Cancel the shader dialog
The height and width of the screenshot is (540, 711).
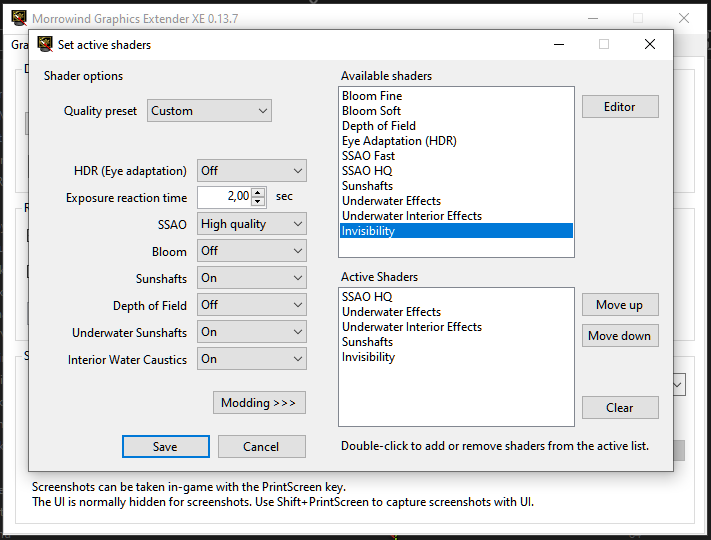click(261, 447)
